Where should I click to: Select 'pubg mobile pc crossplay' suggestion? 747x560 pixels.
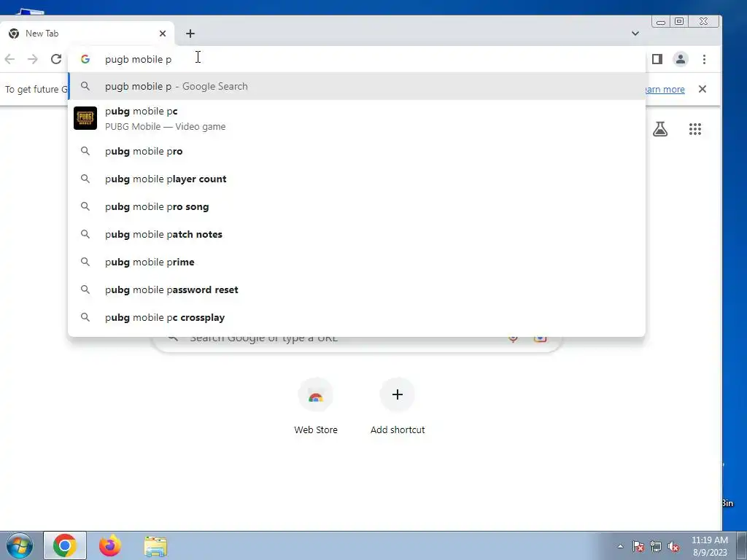coord(357,317)
